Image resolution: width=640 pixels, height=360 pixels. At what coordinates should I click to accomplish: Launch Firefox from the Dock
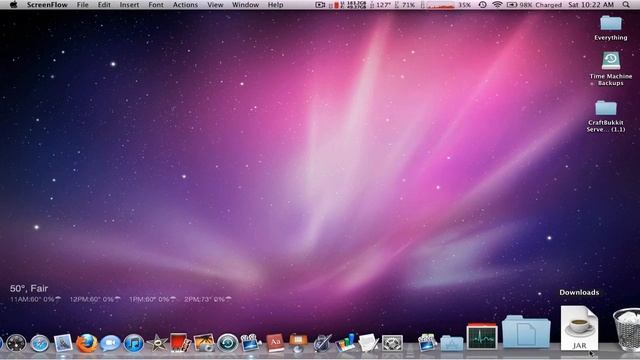point(87,343)
